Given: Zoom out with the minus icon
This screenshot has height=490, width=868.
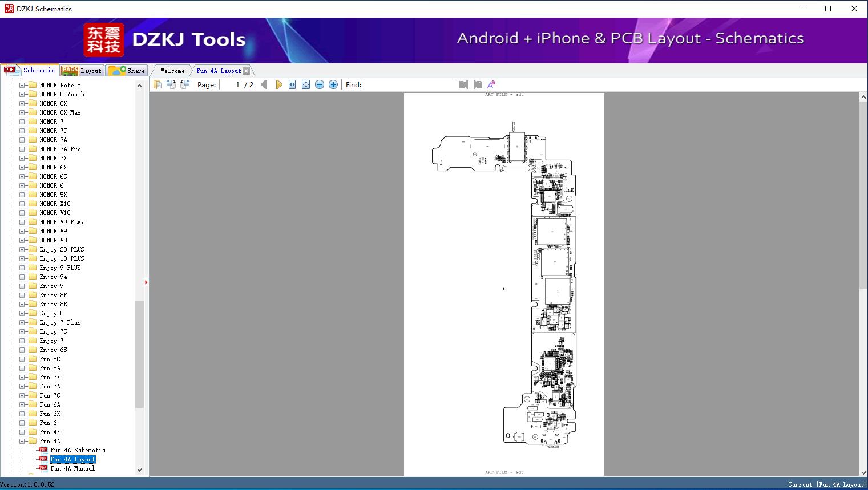Looking at the screenshot, I should coord(320,84).
